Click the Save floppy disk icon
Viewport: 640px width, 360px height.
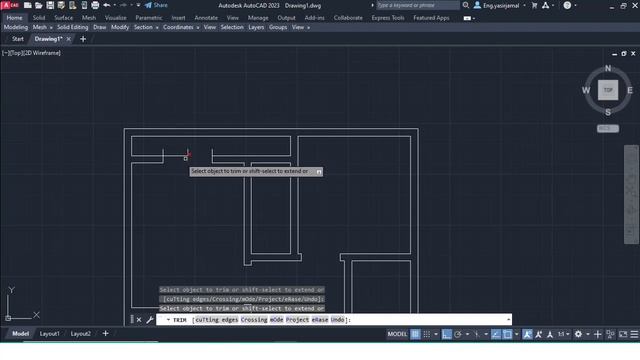(x=50, y=5)
